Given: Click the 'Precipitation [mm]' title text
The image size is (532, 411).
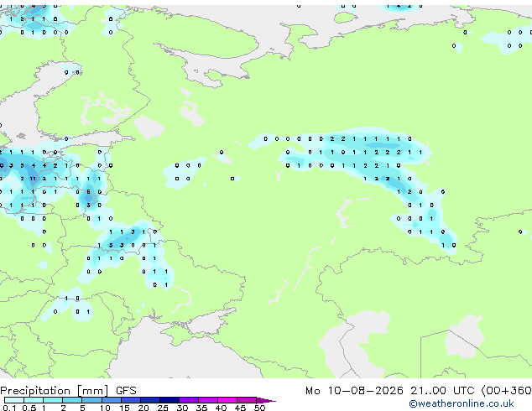Looking at the screenshot, I should pyautogui.click(x=55, y=391).
